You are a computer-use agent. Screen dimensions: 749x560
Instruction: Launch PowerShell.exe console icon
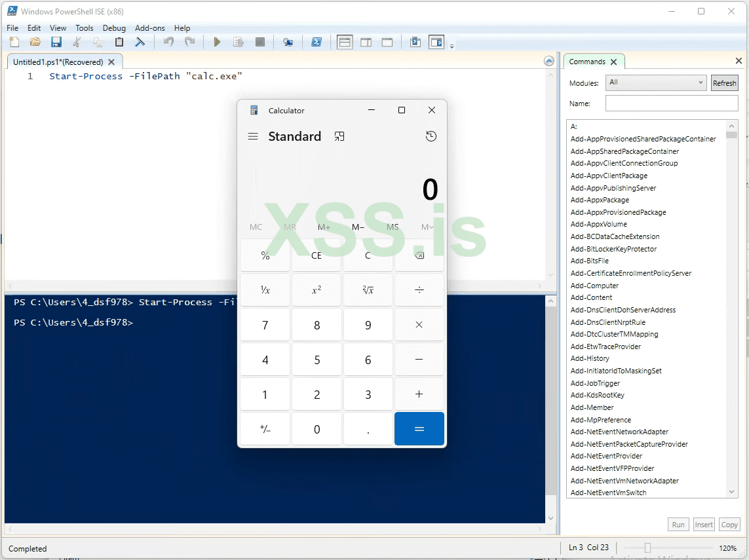pos(317,42)
